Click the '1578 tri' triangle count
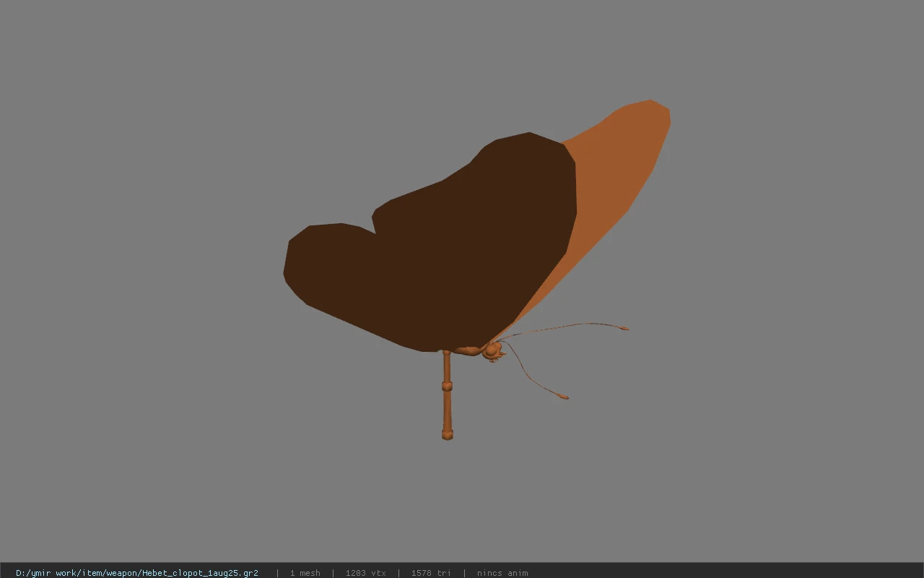924x578 pixels. (x=431, y=573)
